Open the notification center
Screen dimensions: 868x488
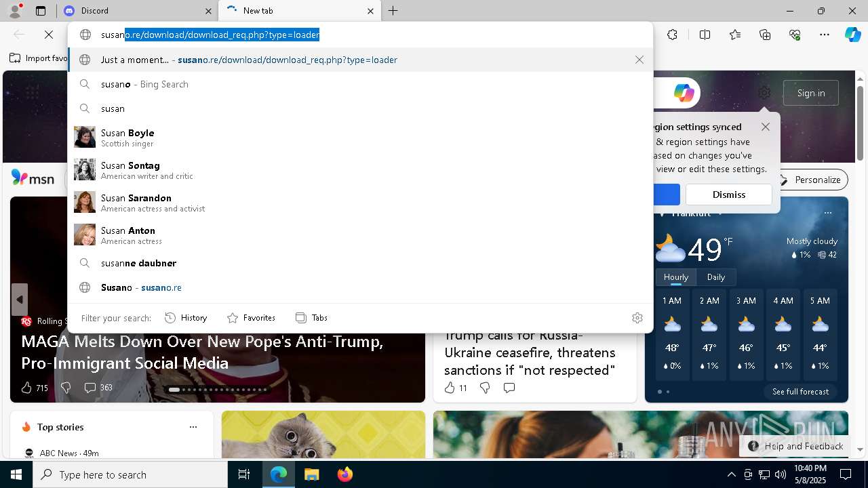[846, 474]
